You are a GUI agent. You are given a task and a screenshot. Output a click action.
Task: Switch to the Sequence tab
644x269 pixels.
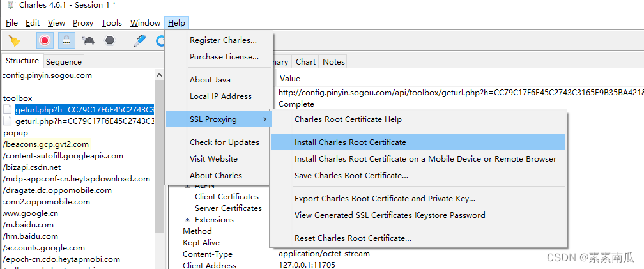(64, 61)
